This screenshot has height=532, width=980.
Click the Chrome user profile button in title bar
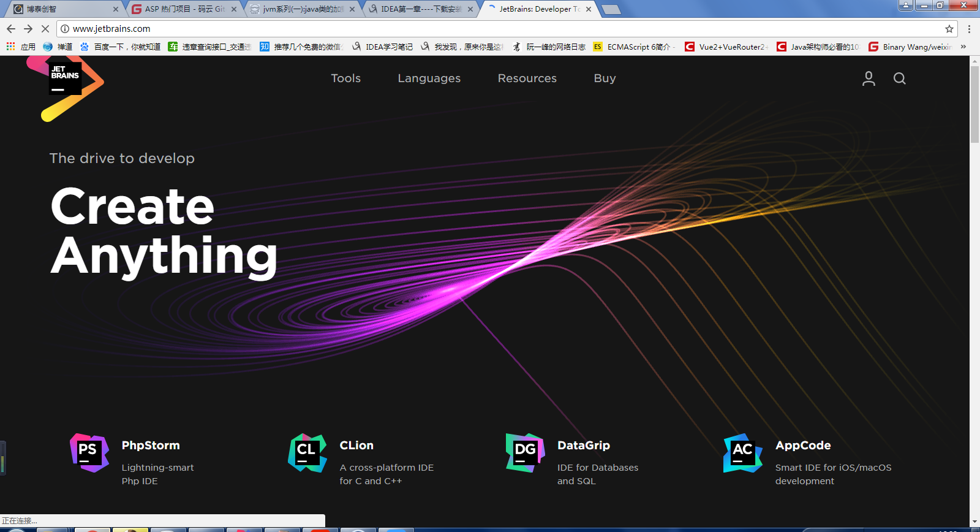(x=906, y=6)
